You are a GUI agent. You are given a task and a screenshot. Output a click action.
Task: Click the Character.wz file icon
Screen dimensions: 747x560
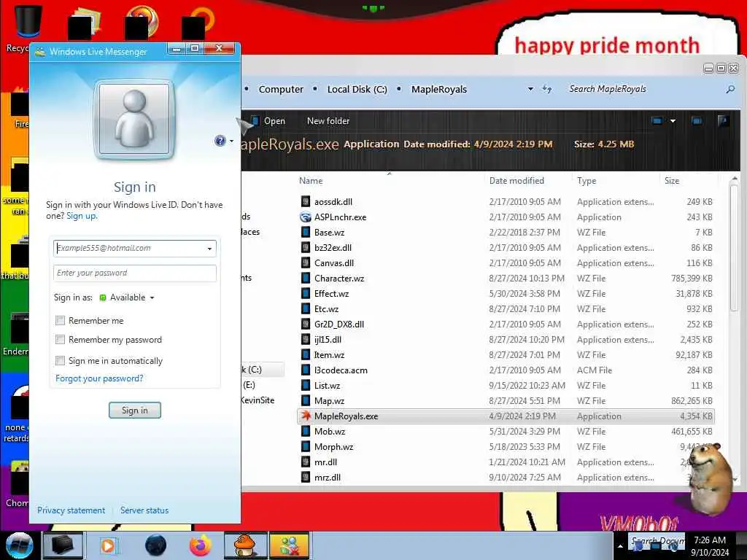pos(306,278)
